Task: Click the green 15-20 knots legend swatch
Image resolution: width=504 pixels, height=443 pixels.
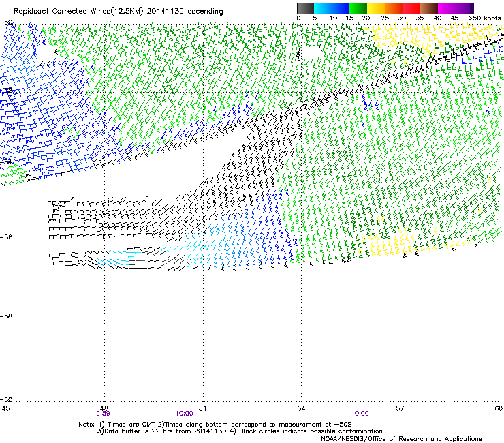Action: coord(358,8)
